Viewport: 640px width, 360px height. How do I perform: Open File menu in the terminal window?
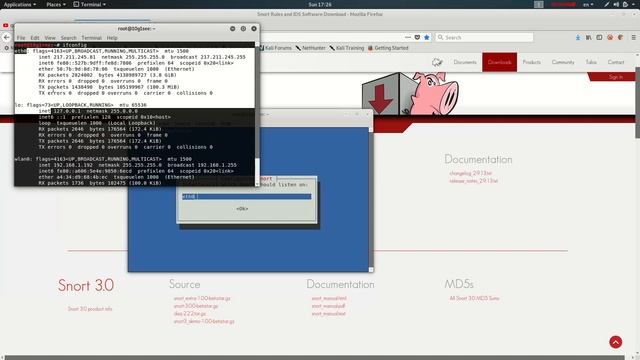pos(21,38)
